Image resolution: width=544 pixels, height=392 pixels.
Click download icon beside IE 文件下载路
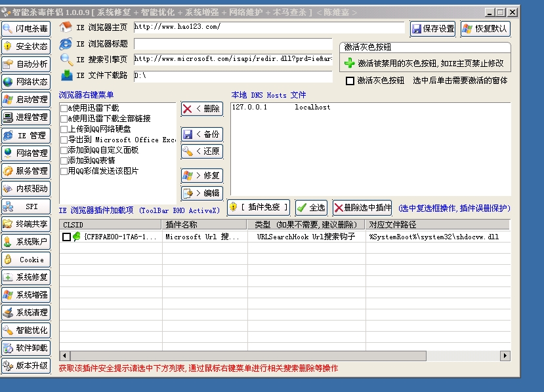pos(67,75)
